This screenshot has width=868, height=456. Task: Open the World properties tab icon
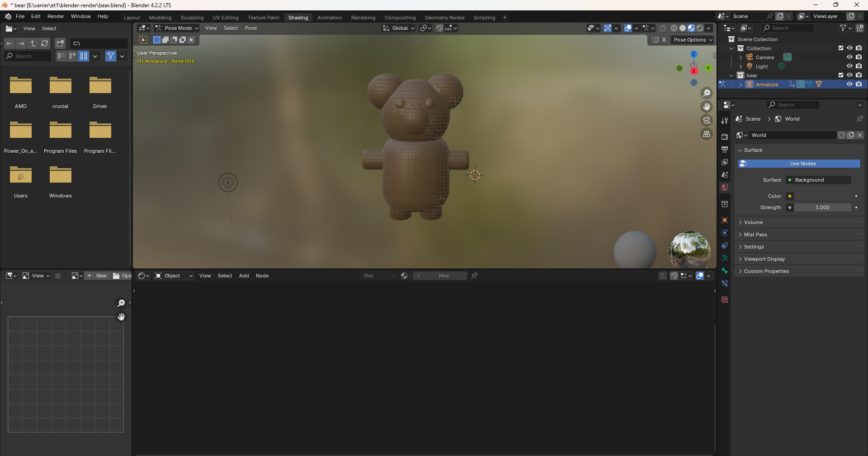[725, 188]
